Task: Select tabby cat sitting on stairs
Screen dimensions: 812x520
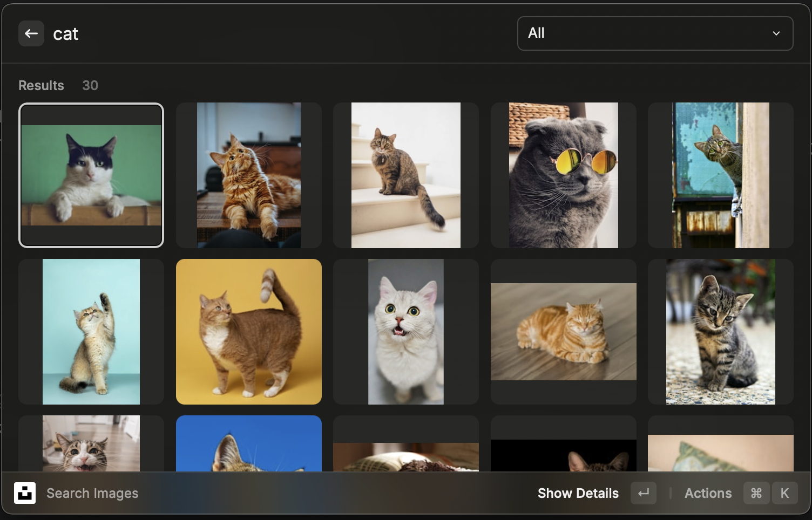Action: [405, 175]
